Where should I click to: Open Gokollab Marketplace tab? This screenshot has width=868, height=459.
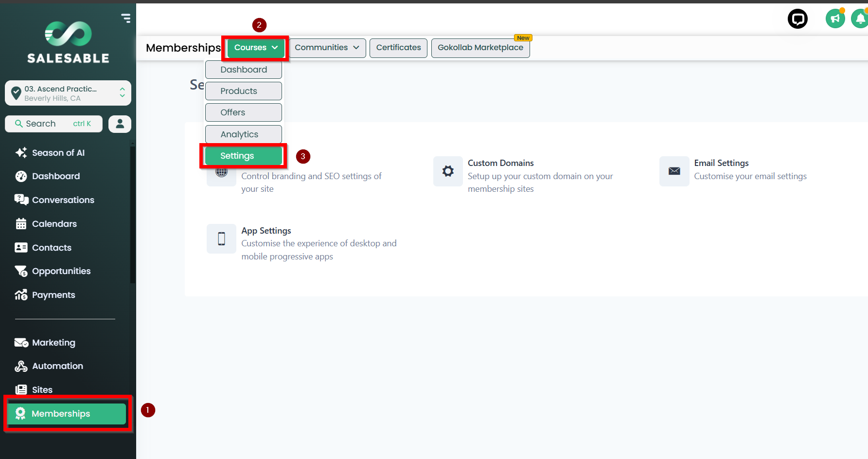[x=480, y=48]
